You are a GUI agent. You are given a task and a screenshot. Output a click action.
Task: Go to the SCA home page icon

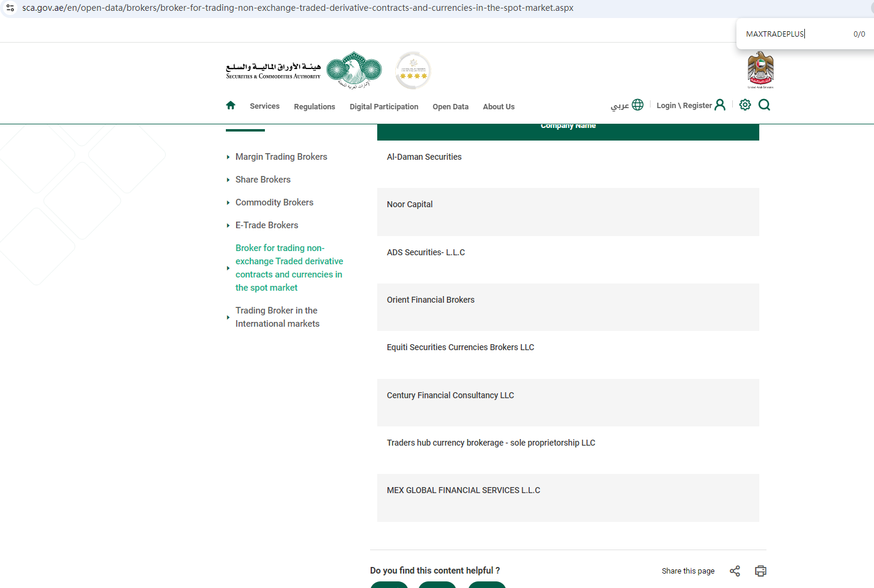click(231, 106)
